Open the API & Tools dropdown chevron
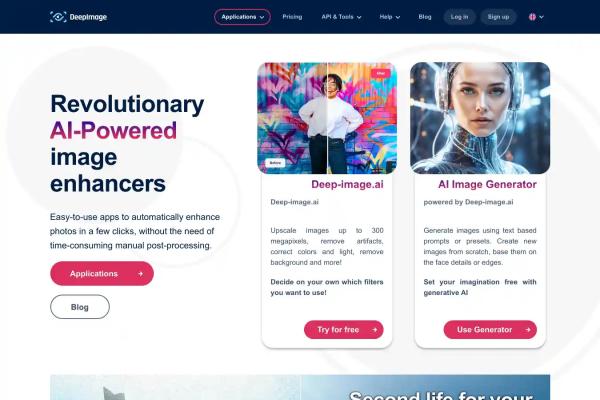This screenshot has height=400, width=600. (x=359, y=17)
